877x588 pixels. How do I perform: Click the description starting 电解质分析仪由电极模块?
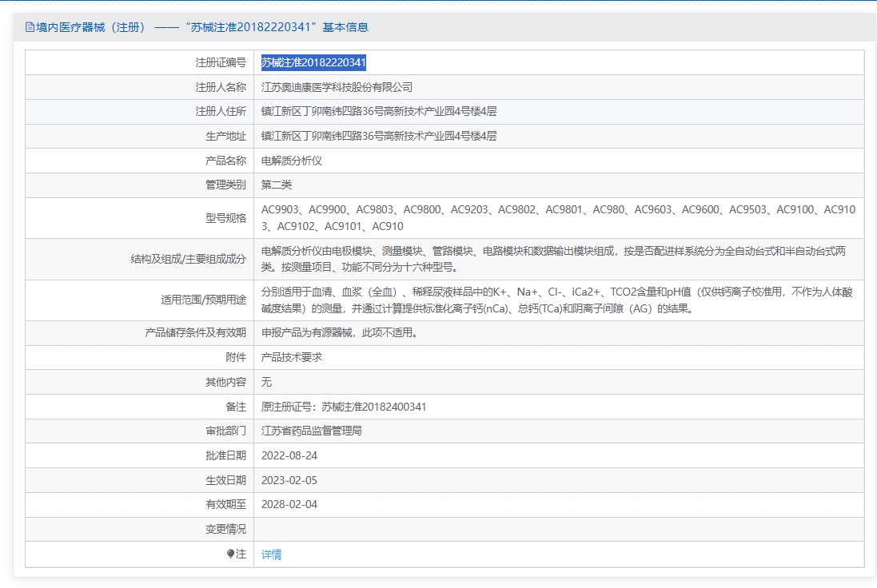click(553, 259)
